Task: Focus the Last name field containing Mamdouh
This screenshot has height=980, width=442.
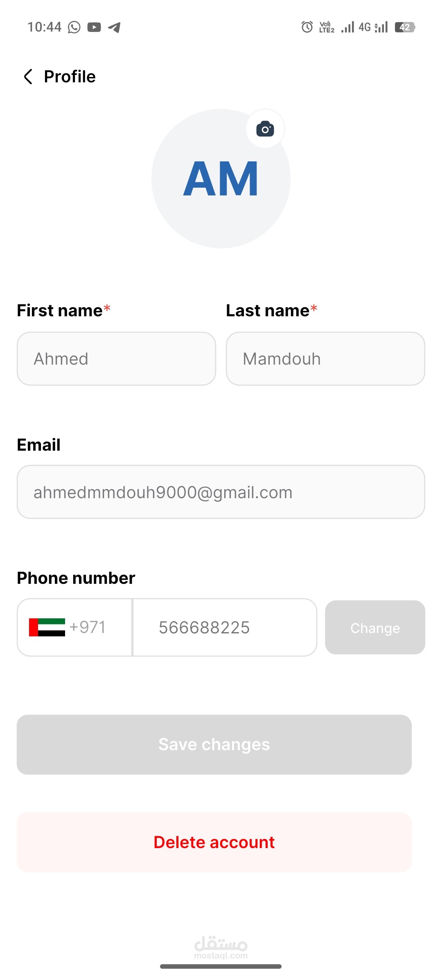Action: tap(325, 359)
